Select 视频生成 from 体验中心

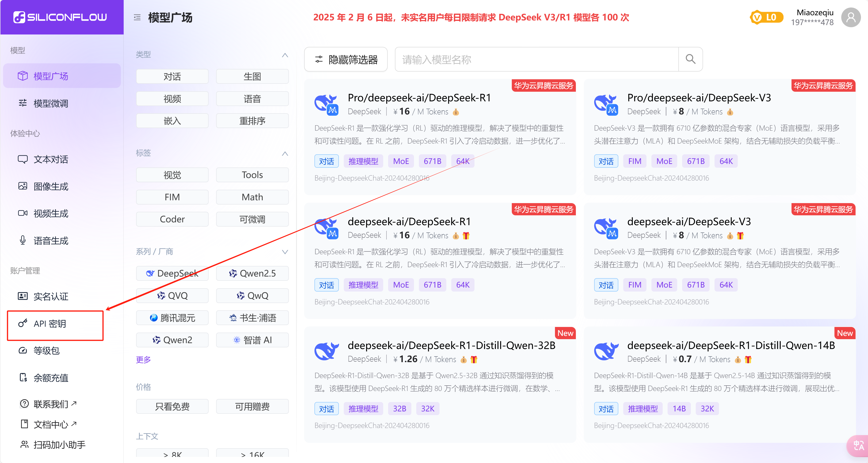(50, 213)
